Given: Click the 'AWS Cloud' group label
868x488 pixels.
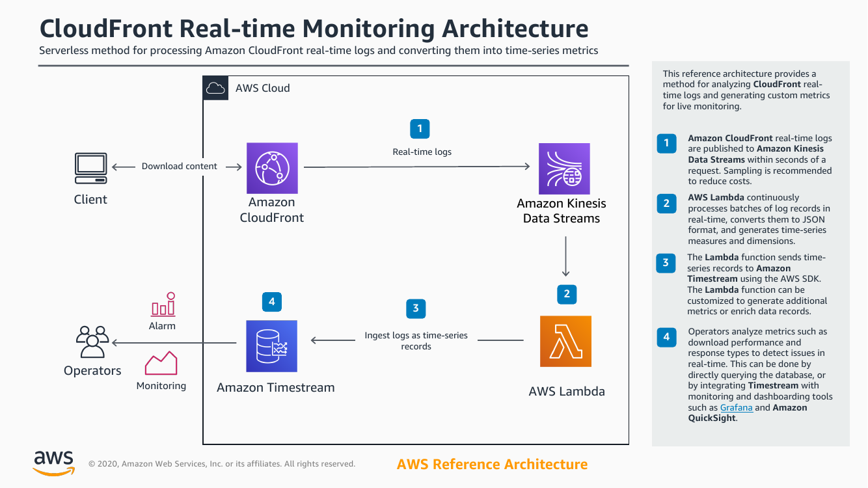Looking at the screenshot, I should 263,88.
